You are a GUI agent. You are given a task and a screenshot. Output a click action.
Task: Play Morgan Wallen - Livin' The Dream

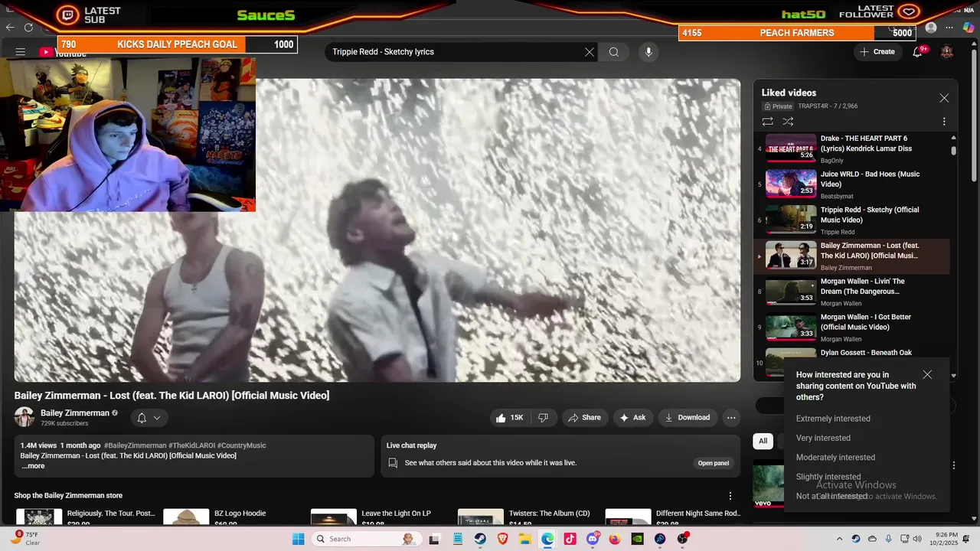pyautogui.click(x=852, y=292)
